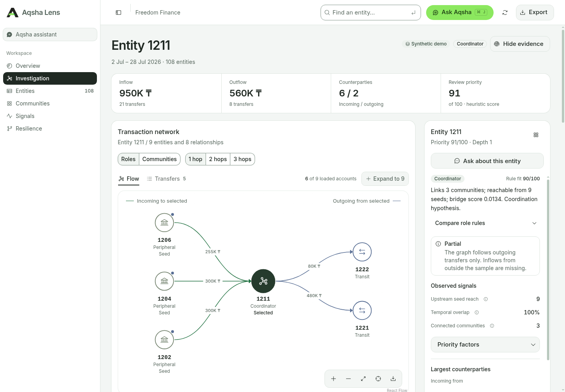This screenshot has height=392, width=565.
Task: Open the Flow tab
Action: click(x=129, y=179)
